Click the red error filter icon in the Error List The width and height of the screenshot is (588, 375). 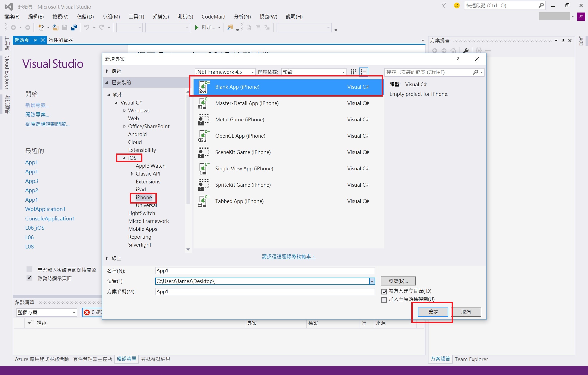pyautogui.click(x=87, y=312)
